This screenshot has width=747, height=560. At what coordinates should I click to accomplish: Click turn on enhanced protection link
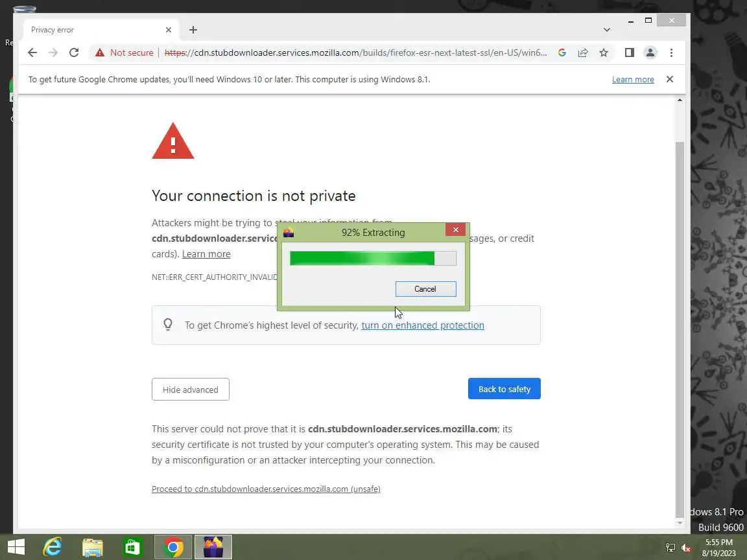423,325
